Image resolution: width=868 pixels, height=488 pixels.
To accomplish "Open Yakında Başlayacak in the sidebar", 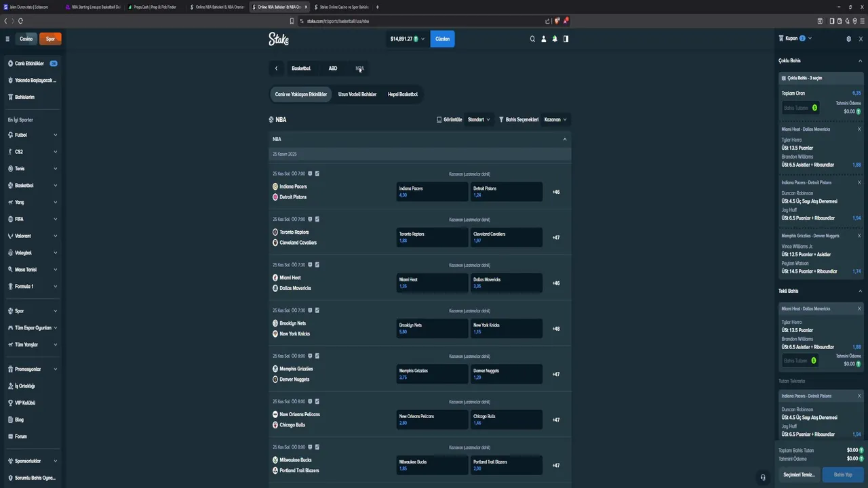I will (x=33, y=80).
